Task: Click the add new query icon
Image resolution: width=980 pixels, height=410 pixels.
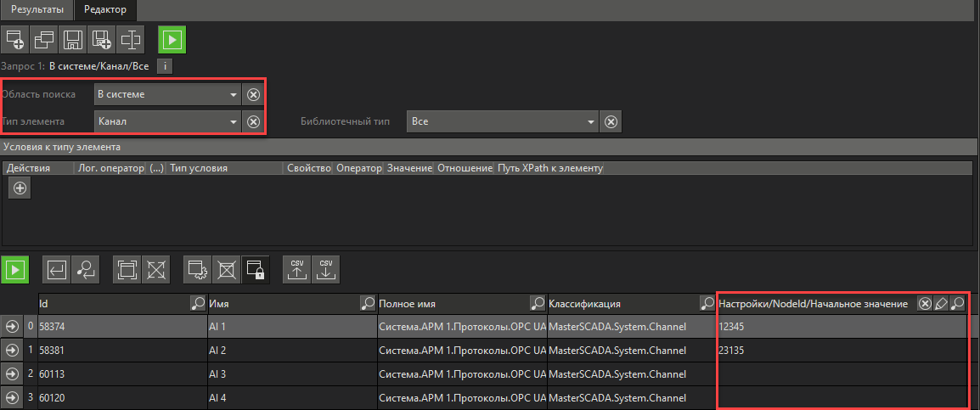Action: 15,39
